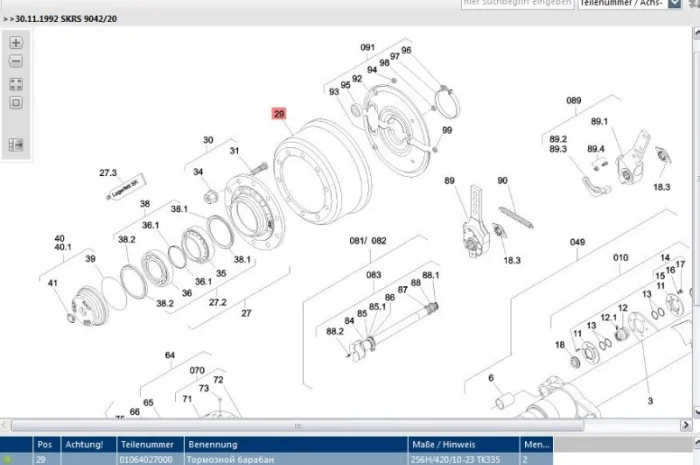700x465 pixels.
Task: Select highlighted part number 29 marker
Action: (279, 114)
